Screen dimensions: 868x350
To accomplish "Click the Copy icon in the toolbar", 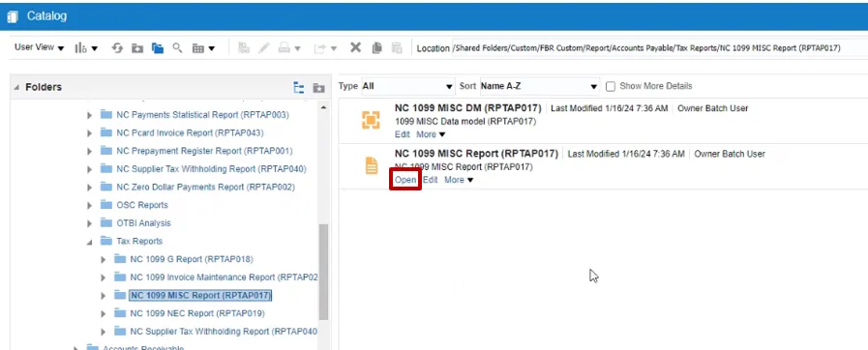I will click(x=377, y=48).
